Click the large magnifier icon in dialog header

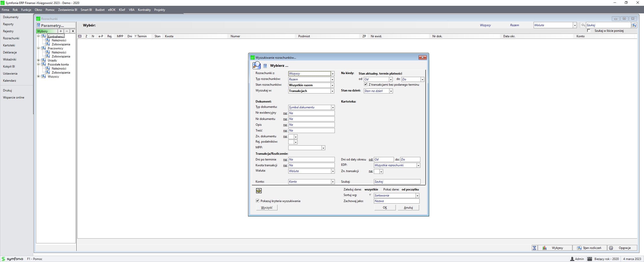point(256,65)
